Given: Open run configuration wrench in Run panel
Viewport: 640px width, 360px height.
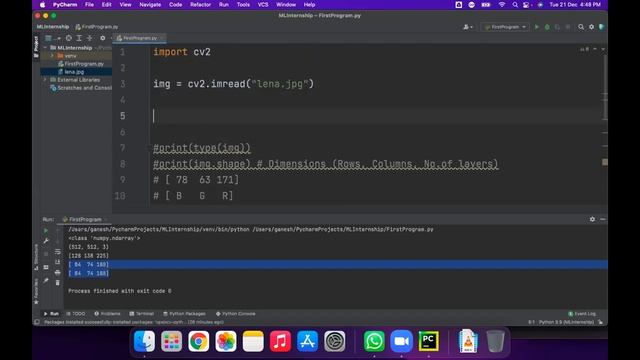Looking at the screenshot, I should pos(46,241).
